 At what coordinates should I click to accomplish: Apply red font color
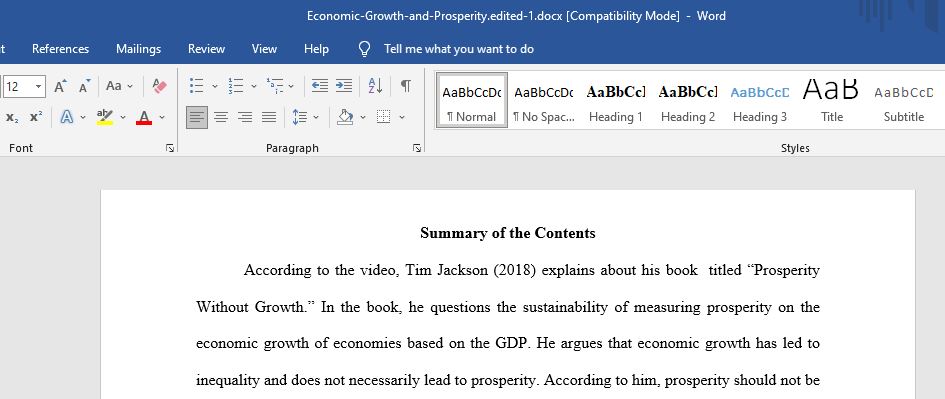coord(144,117)
